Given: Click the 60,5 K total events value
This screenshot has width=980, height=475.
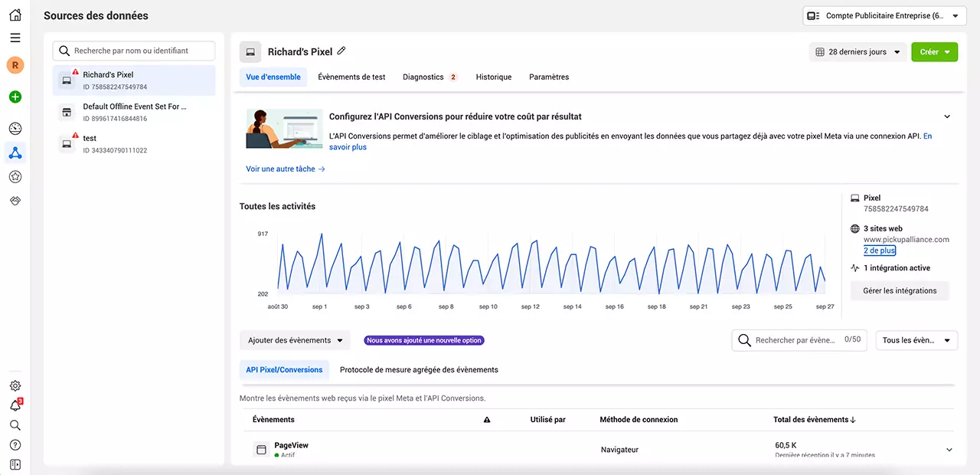Looking at the screenshot, I should point(786,445).
